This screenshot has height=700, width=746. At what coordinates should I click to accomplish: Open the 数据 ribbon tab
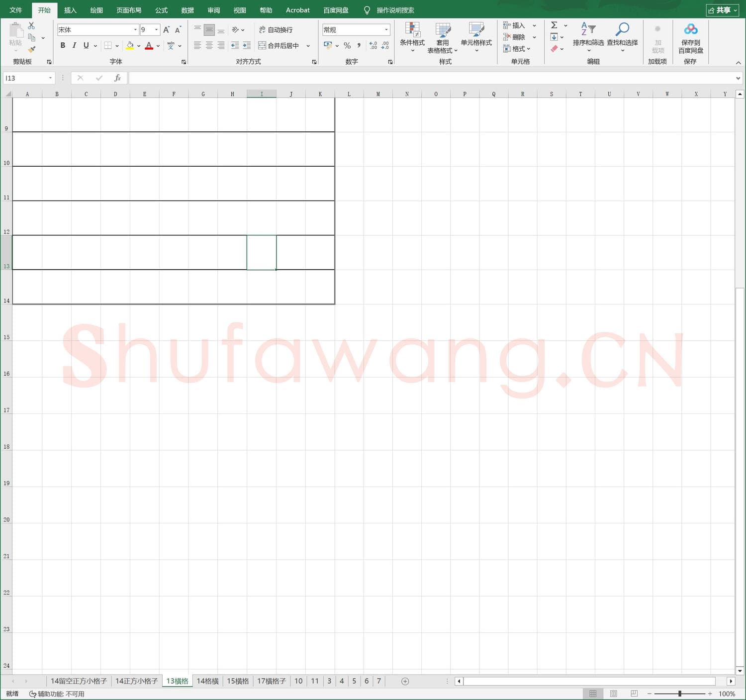187,10
